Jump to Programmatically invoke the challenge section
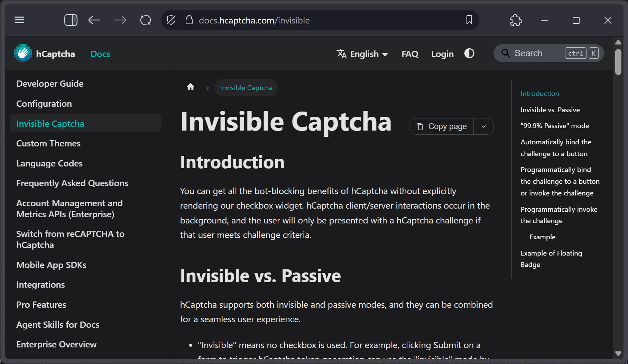The width and height of the screenshot is (628, 364). 559,215
